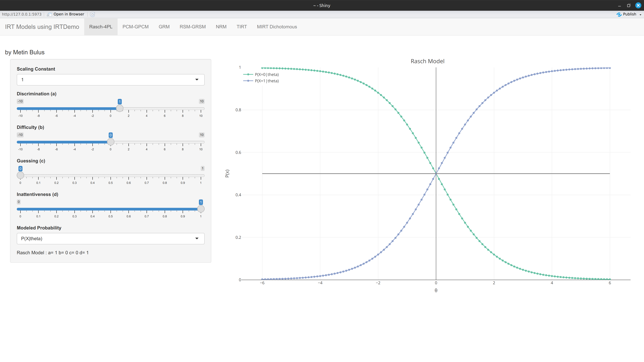644x362 pixels.
Task: Close the Shiny window
Action: pyautogui.click(x=638, y=6)
